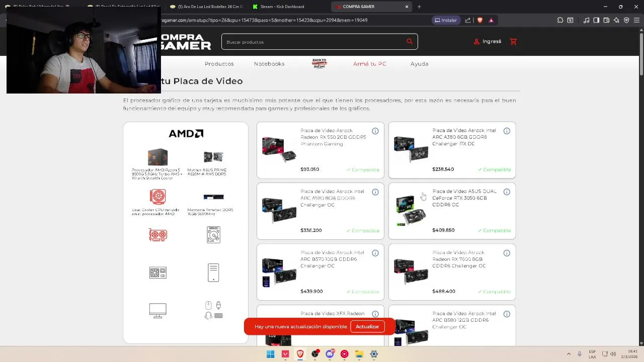Click the Brave Rewards triangle icon
Screen dimensions: 644x362
tap(491, 20)
